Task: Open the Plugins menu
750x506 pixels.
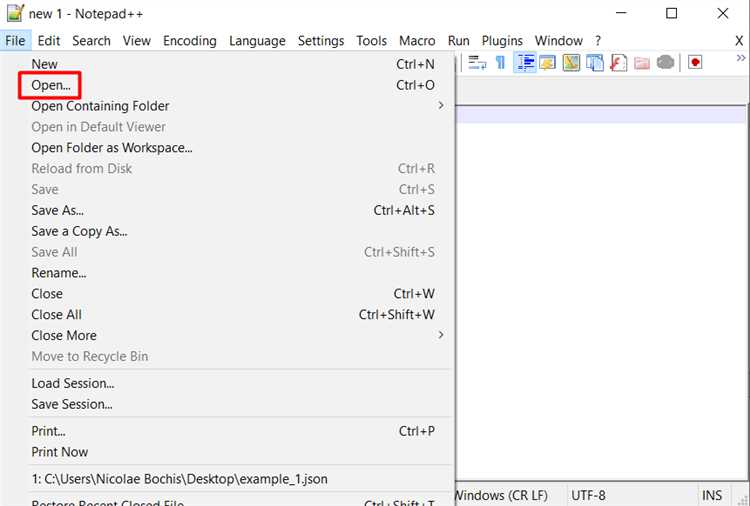Action: 502,41
